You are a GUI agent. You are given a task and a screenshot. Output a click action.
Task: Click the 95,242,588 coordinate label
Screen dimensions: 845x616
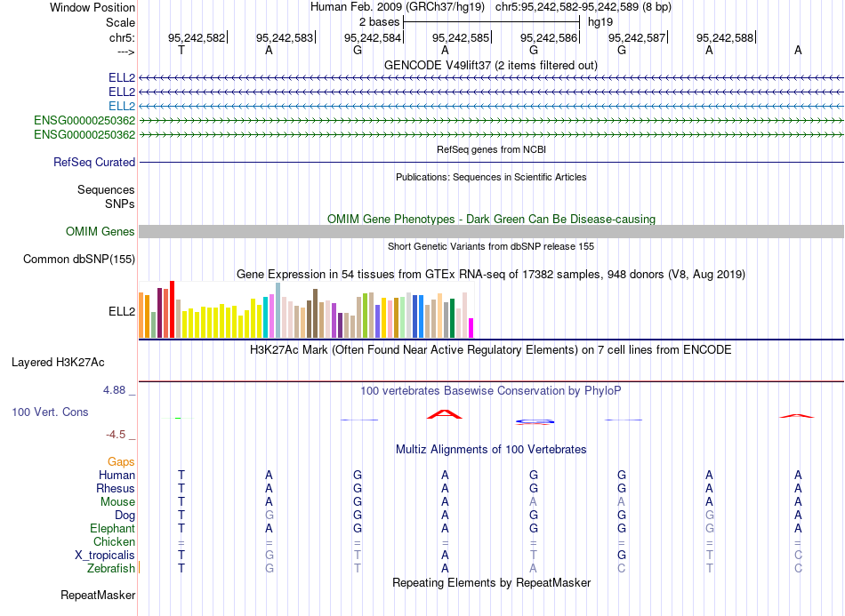(725, 37)
